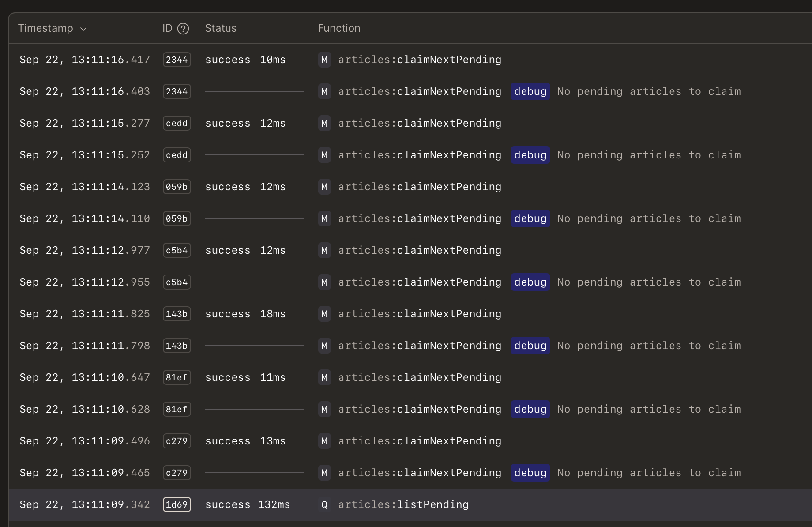This screenshot has width=812, height=527.
Task: Click log message at 13:11:16.403 row
Action: (649, 91)
